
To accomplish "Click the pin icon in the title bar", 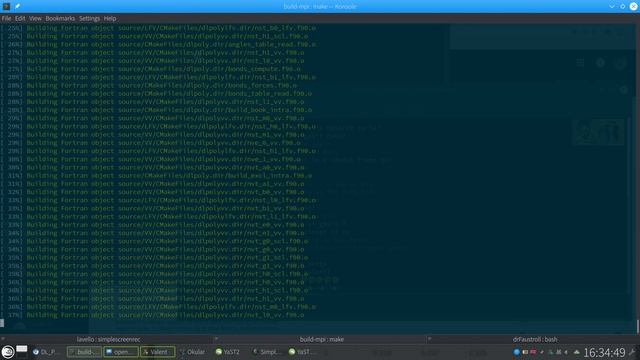I will pos(18,6).
